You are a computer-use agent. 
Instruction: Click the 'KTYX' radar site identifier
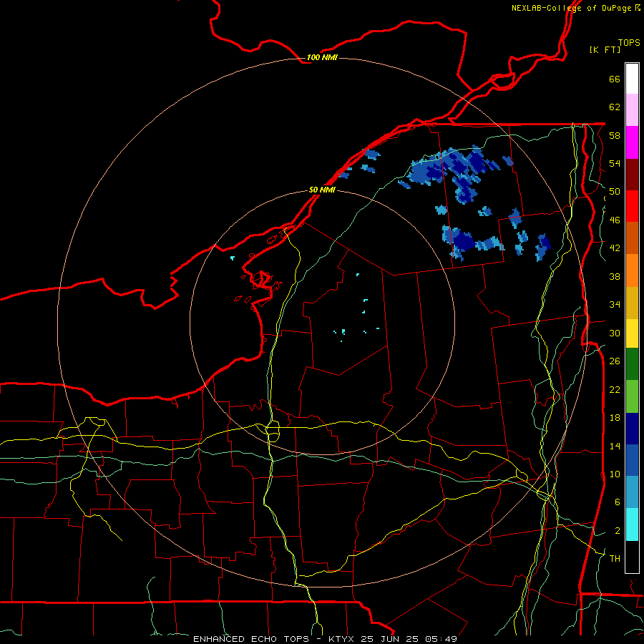(343, 639)
